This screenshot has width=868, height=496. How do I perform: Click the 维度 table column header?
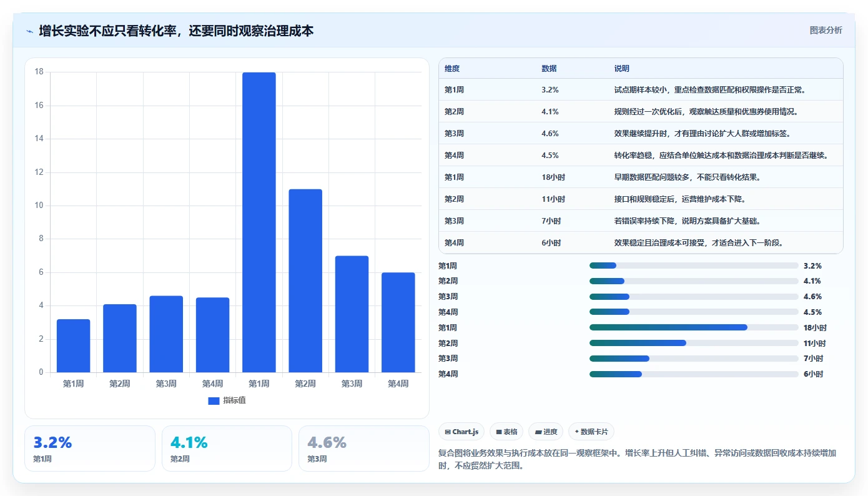[x=452, y=69]
